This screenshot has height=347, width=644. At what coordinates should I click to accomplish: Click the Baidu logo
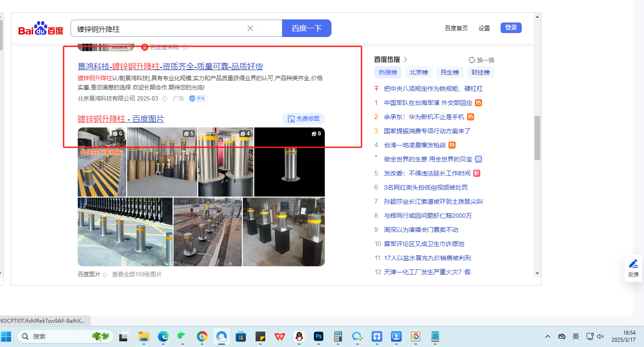[41, 29]
